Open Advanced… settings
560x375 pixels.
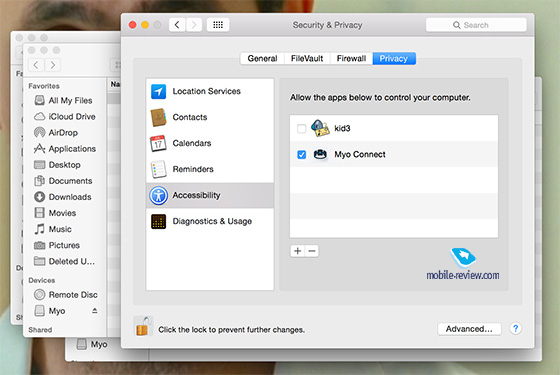click(469, 329)
